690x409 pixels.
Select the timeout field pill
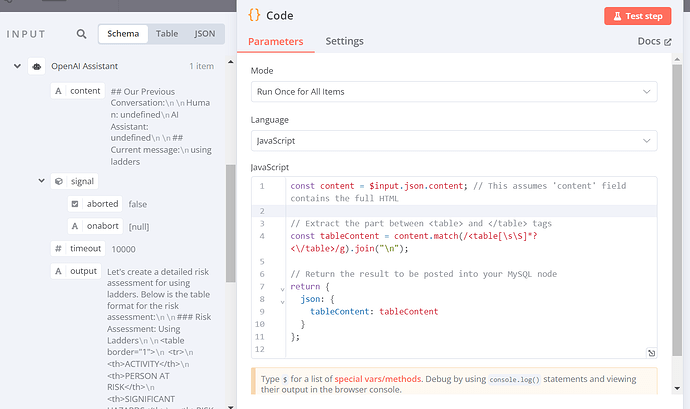click(77, 249)
